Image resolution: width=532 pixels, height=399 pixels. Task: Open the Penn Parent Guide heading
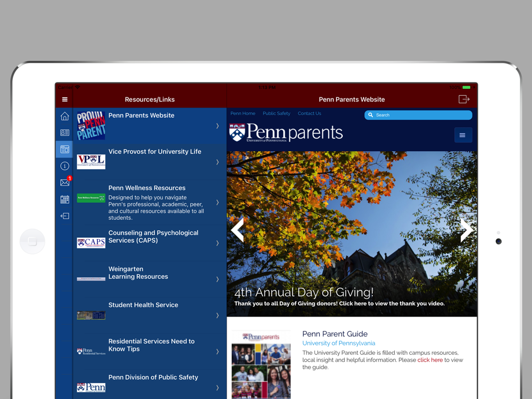pyautogui.click(x=335, y=334)
